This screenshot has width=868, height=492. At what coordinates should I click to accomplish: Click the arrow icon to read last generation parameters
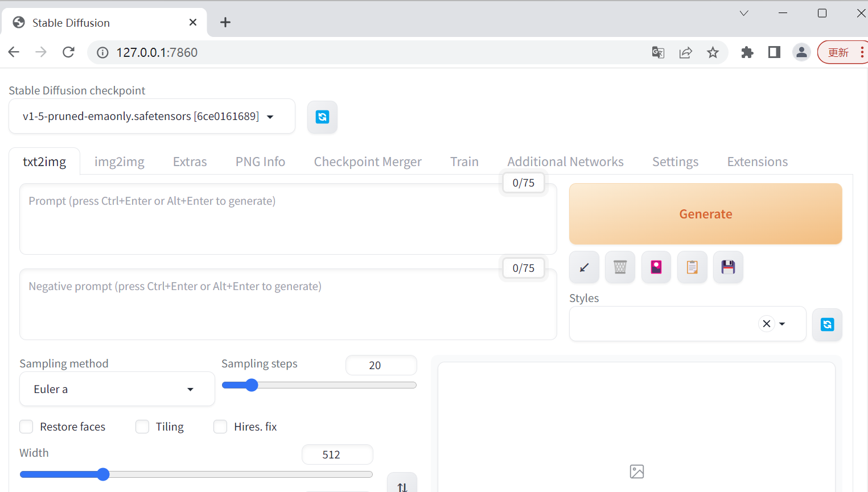point(584,267)
